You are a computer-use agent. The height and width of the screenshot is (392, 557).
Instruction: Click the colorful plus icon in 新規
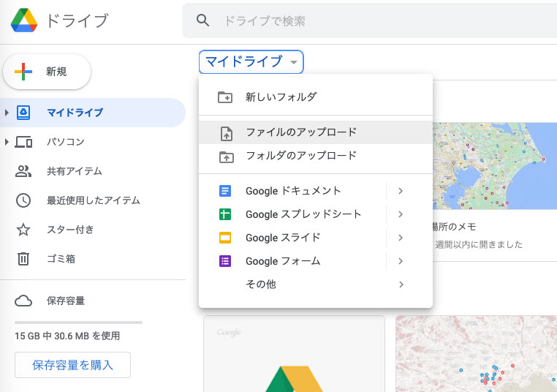pyautogui.click(x=23, y=72)
